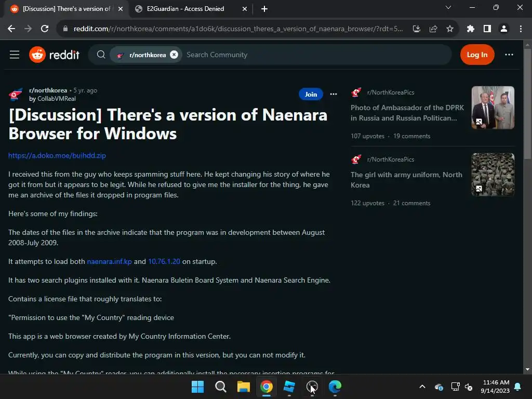The height and width of the screenshot is (399, 532).
Task: Open the Windows Start menu
Action: point(198,387)
